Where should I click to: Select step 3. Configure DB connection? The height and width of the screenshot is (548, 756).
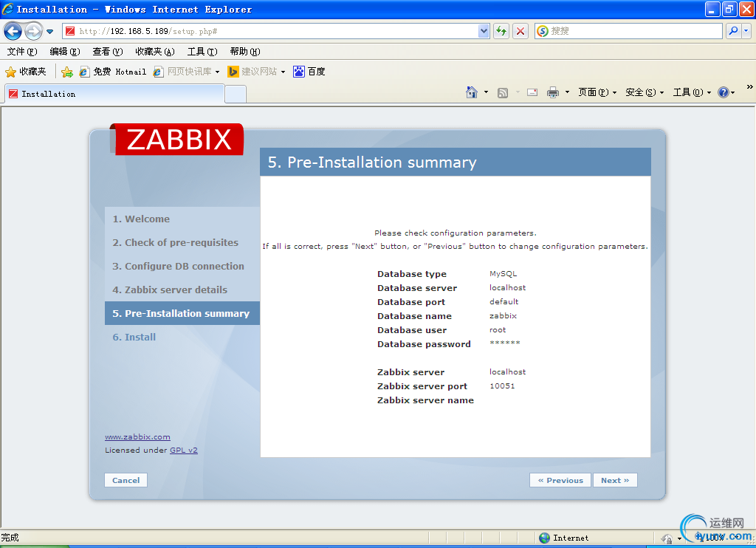point(178,267)
